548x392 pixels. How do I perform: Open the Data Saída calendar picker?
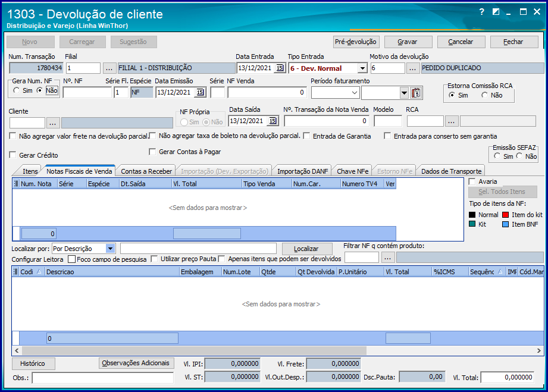point(273,121)
